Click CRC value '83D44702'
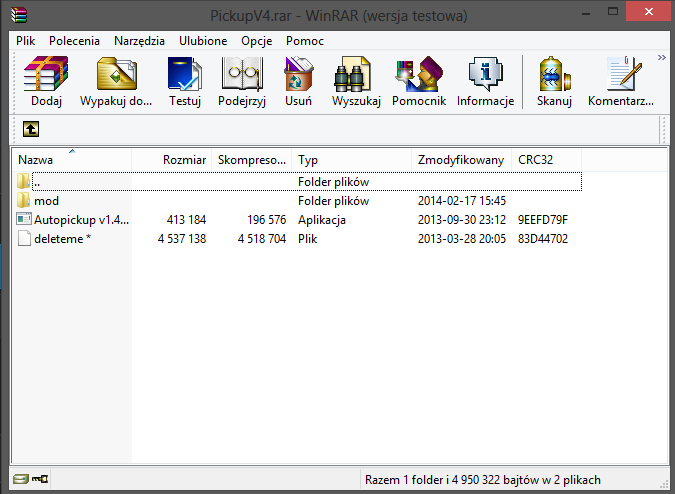This screenshot has width=675, height=494. click(543, 239)
